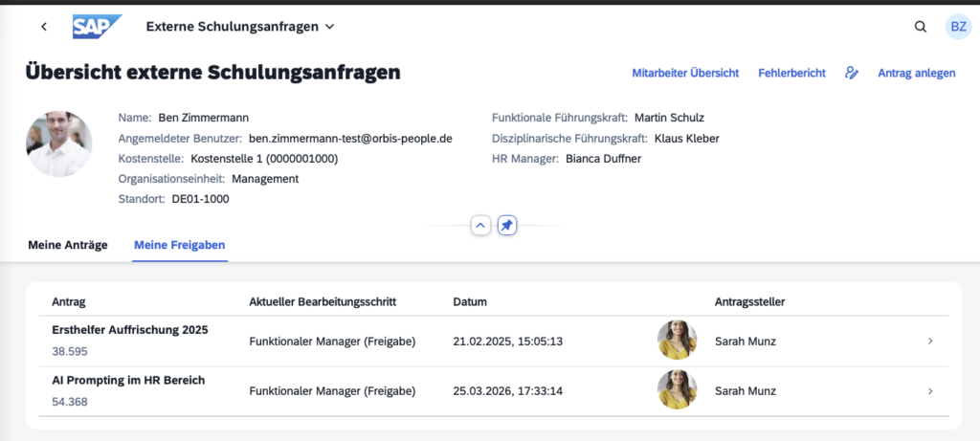Image resolution: width=980 pixels, height=441 pixels.
Task: Click Antrag anlegen button
Action: pos(917,73)
